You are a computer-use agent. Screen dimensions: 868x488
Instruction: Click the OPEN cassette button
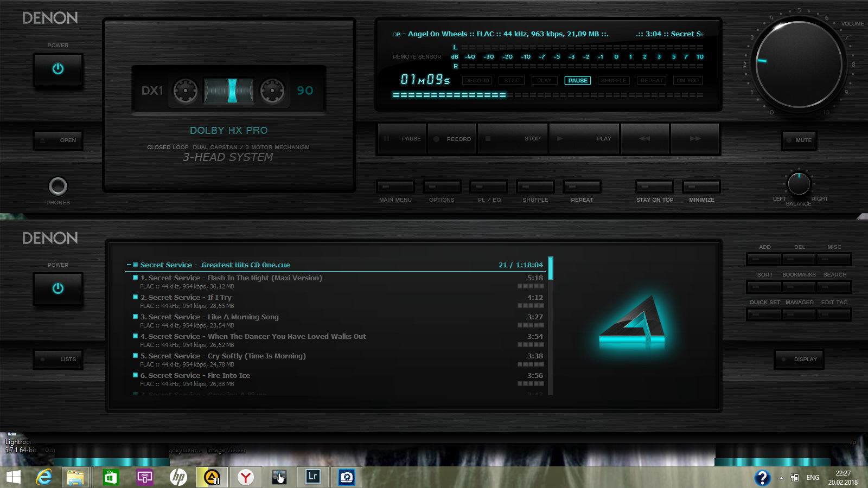[58, 140]
